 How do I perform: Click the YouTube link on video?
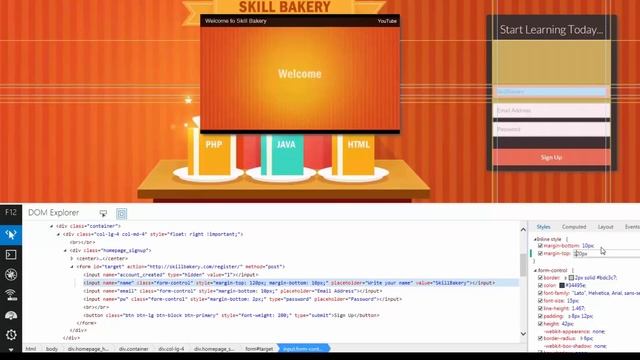[387, 21]
